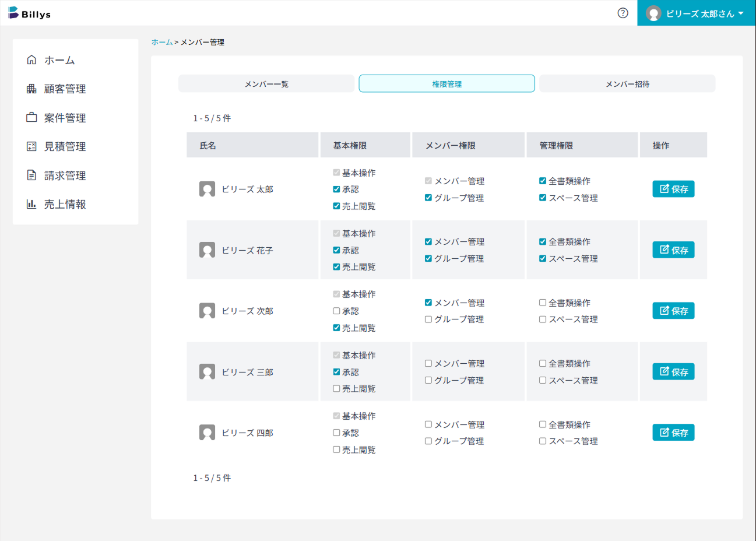Follow the ホーム breadcrumb link
Viewport: 756px width, 541px height.
(x=162, y=42)
